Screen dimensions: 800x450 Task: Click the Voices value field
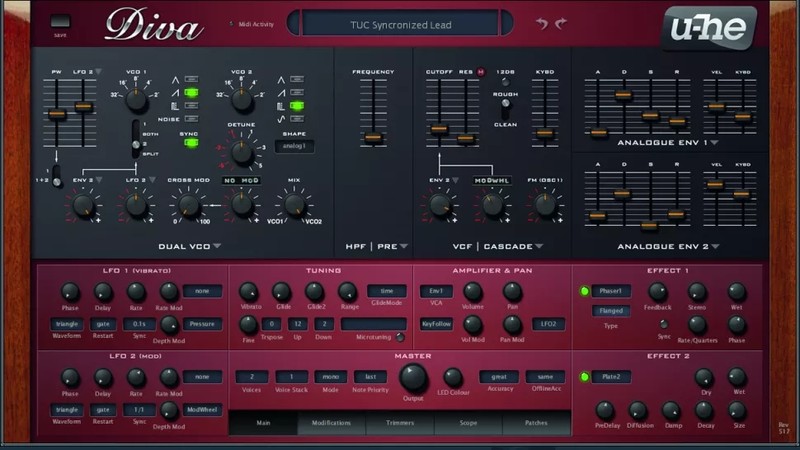coord(252,377)
